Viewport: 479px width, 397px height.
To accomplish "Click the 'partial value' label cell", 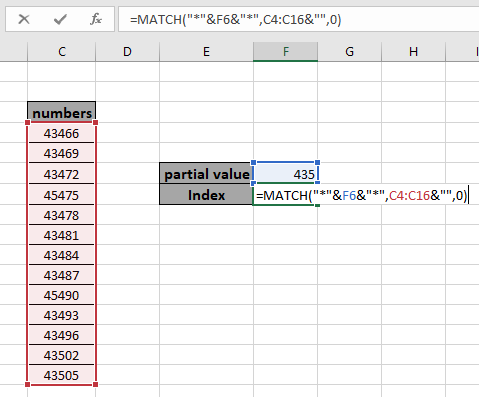I will point(206,174).
